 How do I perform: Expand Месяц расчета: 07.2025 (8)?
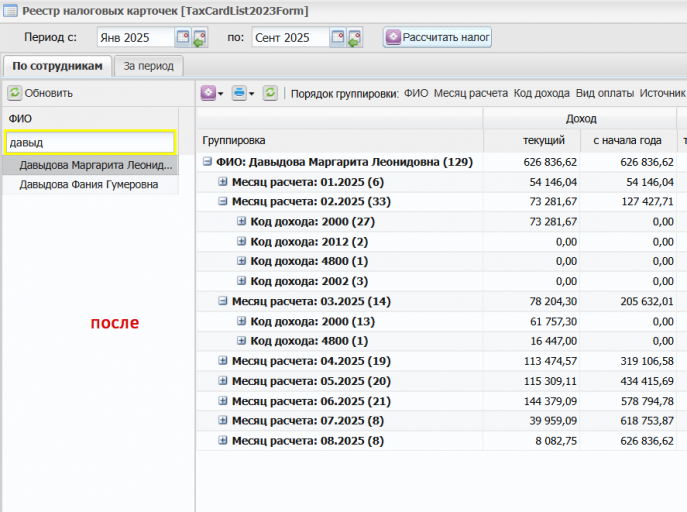[223, 420]
